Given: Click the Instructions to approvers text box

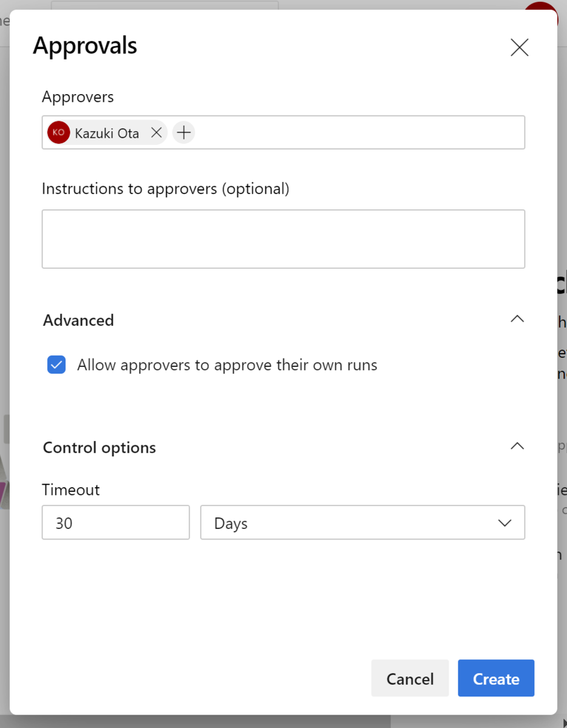Looking at the screenshot, I should [283, 239].
